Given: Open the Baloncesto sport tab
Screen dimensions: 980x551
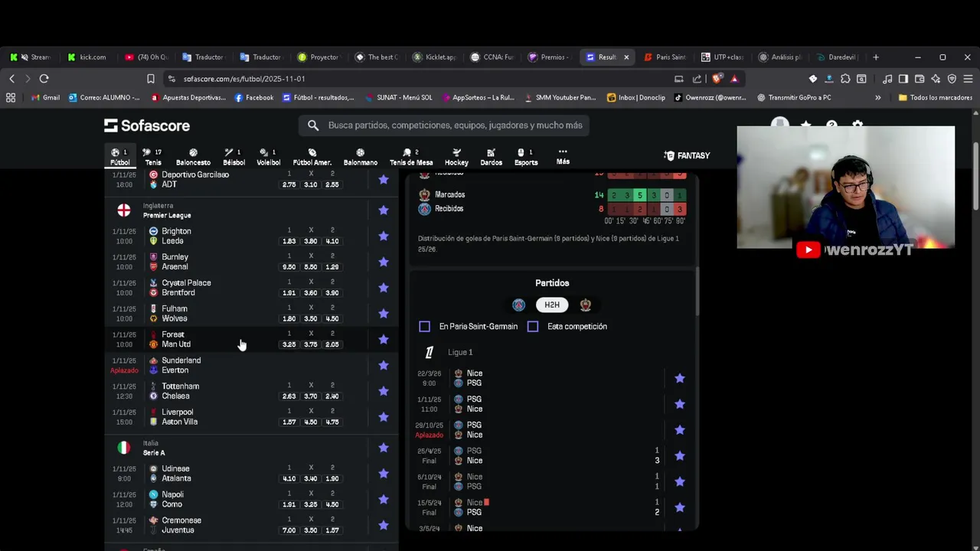Looking at the screenshot, I should pos(193,157).
